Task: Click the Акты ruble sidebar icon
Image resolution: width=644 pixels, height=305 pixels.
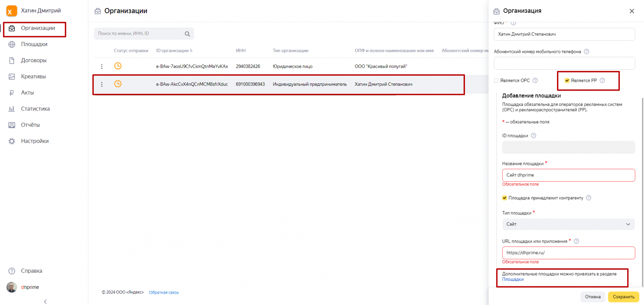Action: [x=12, y=93]
